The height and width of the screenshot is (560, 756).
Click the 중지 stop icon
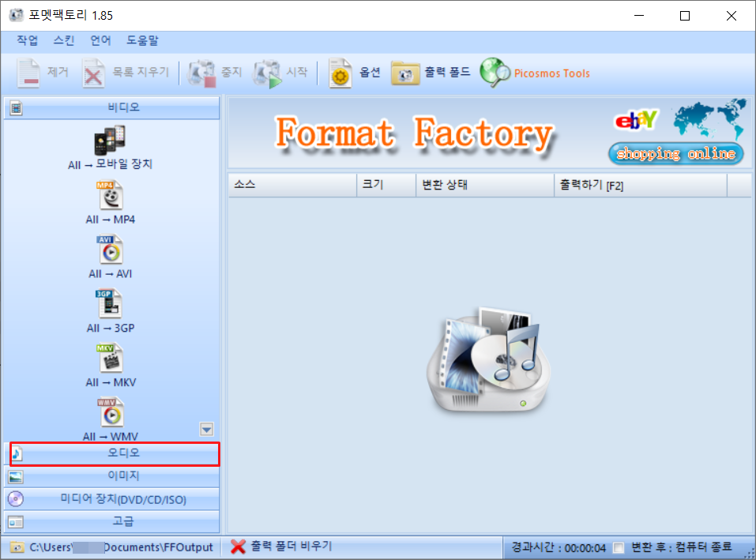(x=201, y=73)
